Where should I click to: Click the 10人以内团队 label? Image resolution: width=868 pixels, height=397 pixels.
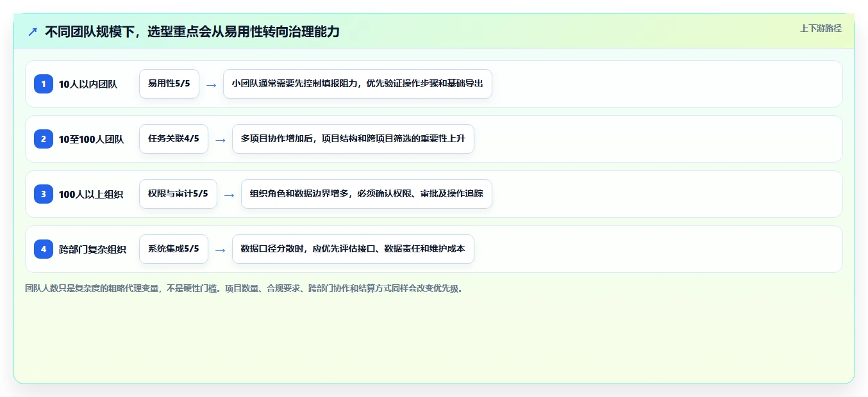click(x=88, y=85)
